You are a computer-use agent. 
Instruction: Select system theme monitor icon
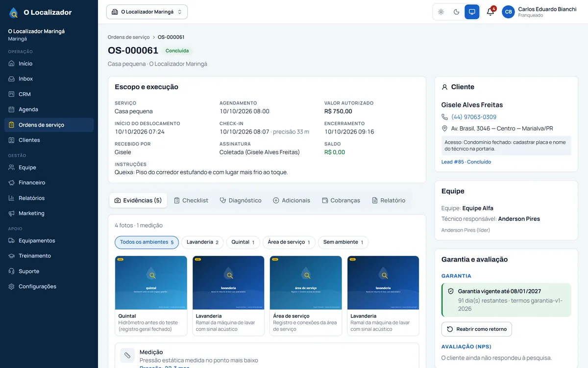point(472,12)
